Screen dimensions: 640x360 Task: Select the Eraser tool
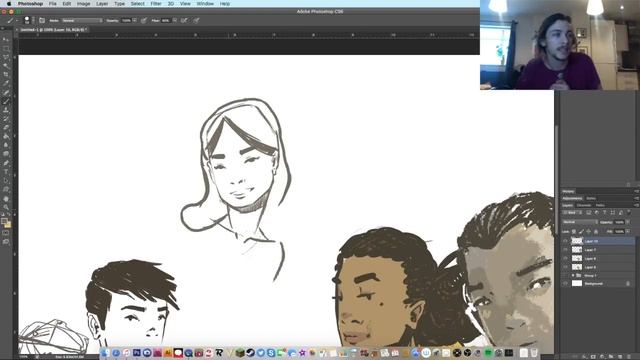[x=6, y=127]
